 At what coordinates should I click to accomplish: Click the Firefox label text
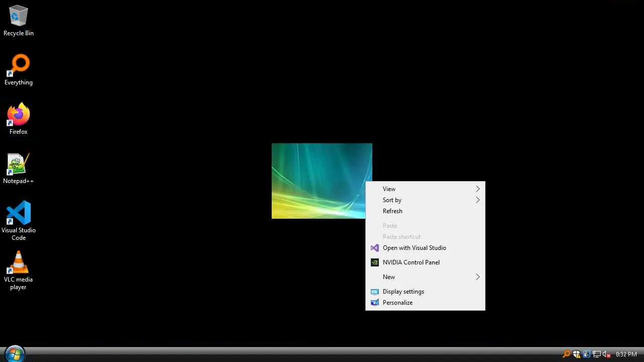[x=19, y=132]
